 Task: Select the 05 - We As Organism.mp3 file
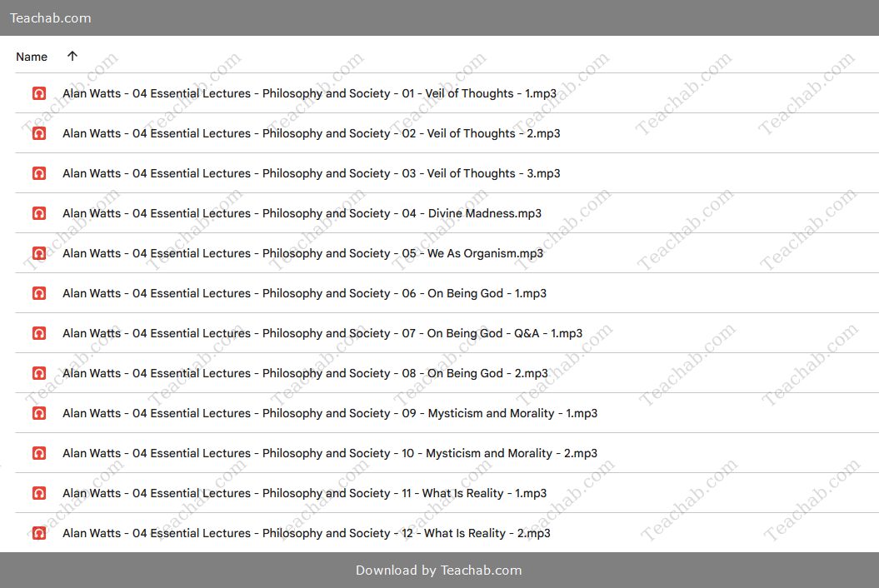tap(302, 253)
